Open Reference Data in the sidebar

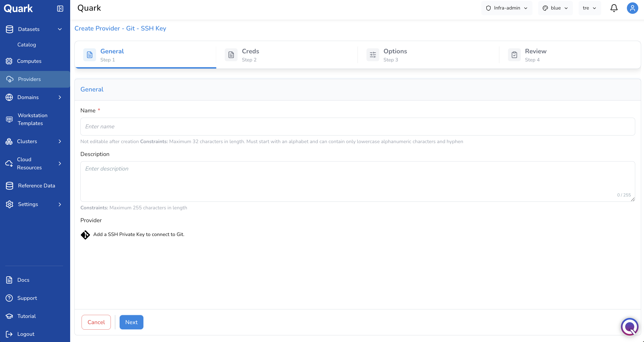coord(36,186)
